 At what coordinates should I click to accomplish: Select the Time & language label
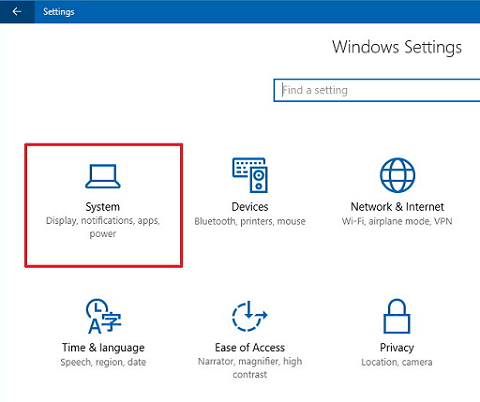(x=103, y=348)
